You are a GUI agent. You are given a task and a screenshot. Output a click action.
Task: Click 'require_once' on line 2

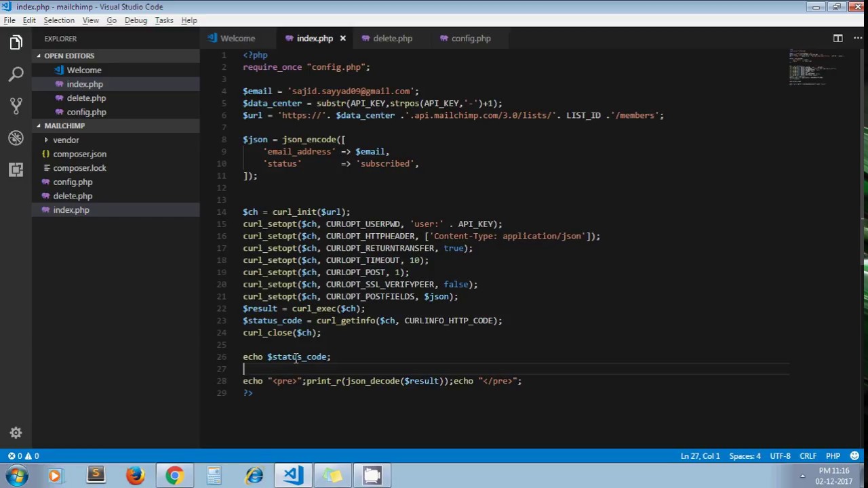coord(272,67)
